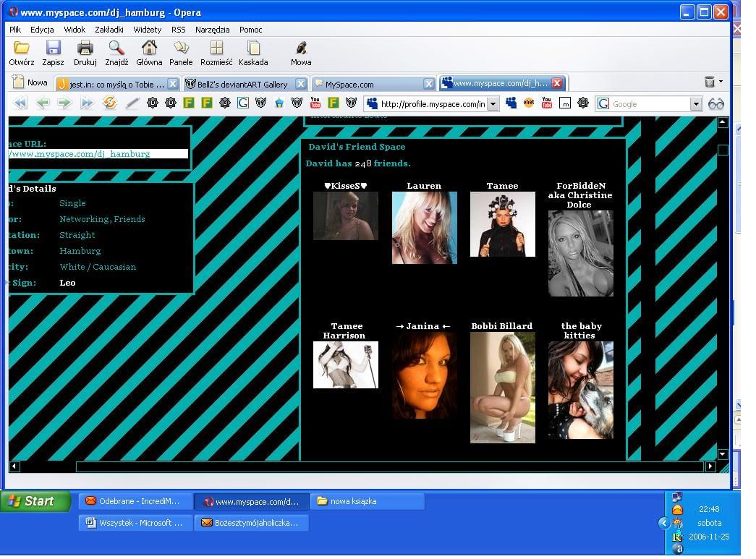The height and width of the screenshot is (559, 756).
Task: Open the closed tabs trash icon
Action: (x=709, y=82)
